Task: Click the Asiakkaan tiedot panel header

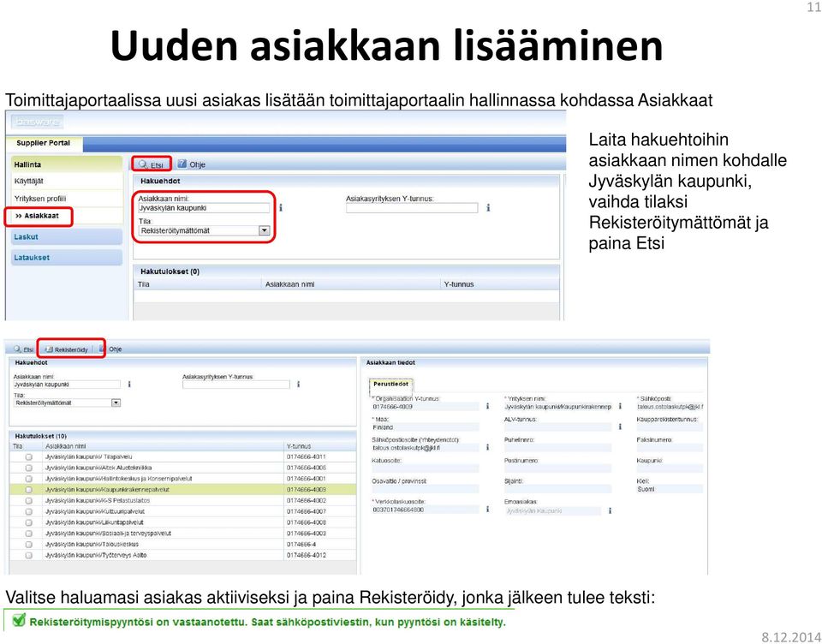Action: click(x=534, y=362)
